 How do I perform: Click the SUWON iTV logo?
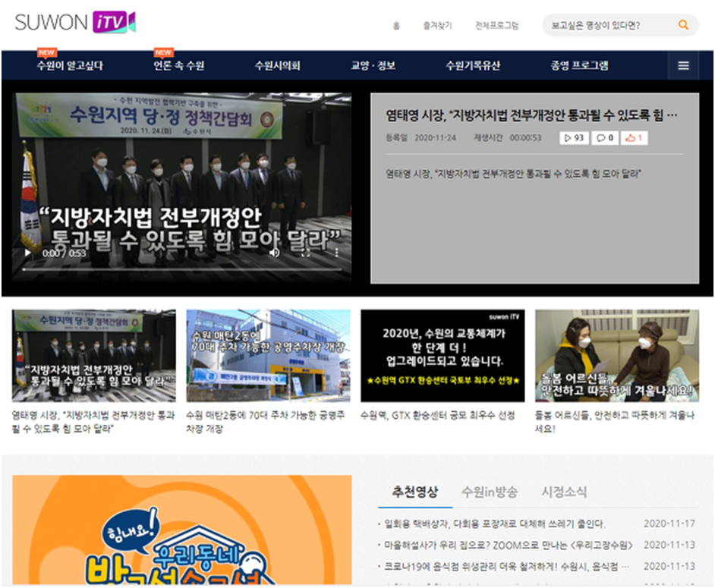pyautogui.click(x=75, y=22)
